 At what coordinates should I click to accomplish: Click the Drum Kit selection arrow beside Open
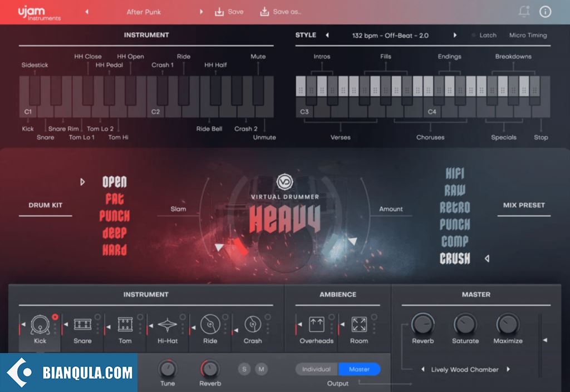tap(82, 182)
